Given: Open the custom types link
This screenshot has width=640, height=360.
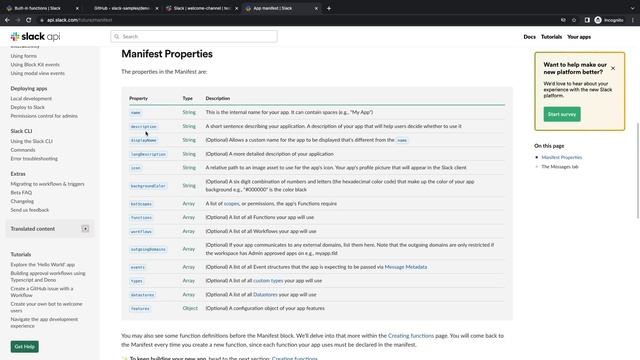Looking at the screenshot, I should (268, 281).
